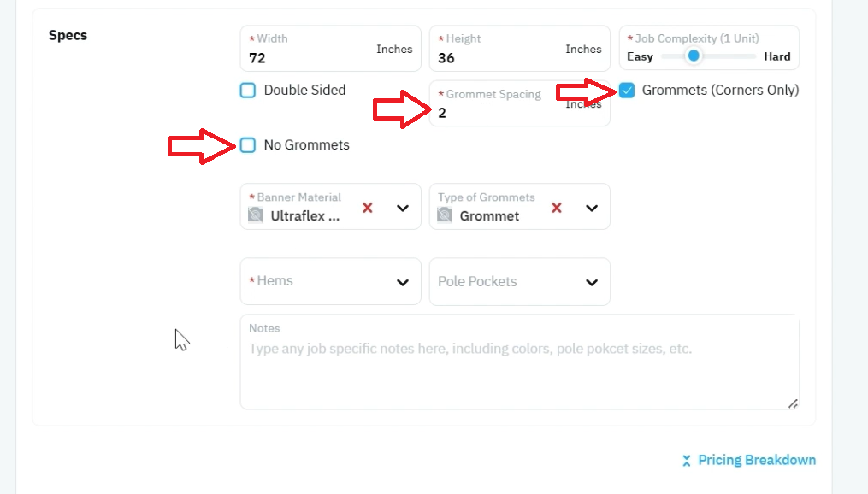Image resolution: width=868 pixels, height=494 pixels.
Task: Expand the Pole Pockets dropdown
Action: tap(520, 281)
